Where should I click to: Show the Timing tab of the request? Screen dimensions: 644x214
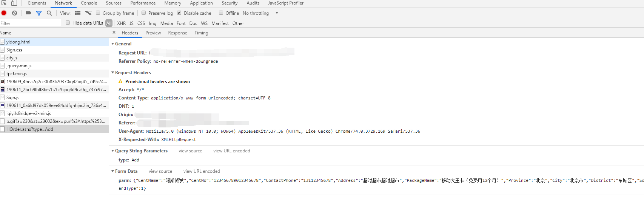[x=201, y=33]
